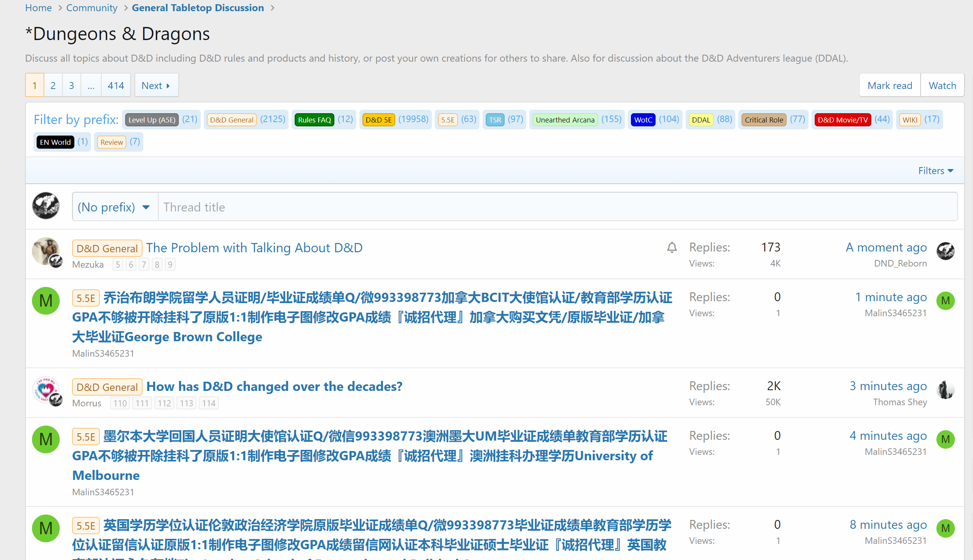Click the DND_Reborn username
973x560 pixels.
click(900, 263)
